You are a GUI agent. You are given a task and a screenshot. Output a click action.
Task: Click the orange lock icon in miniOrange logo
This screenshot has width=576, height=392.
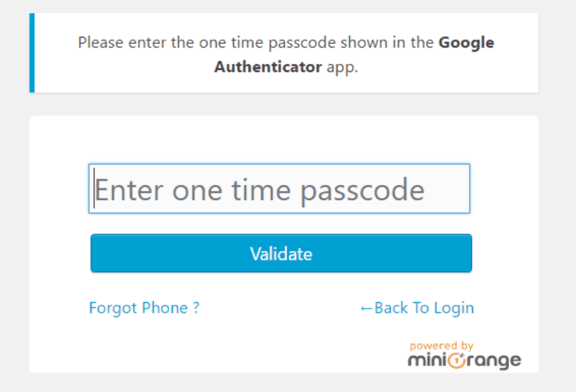click(x=456, y=360)
